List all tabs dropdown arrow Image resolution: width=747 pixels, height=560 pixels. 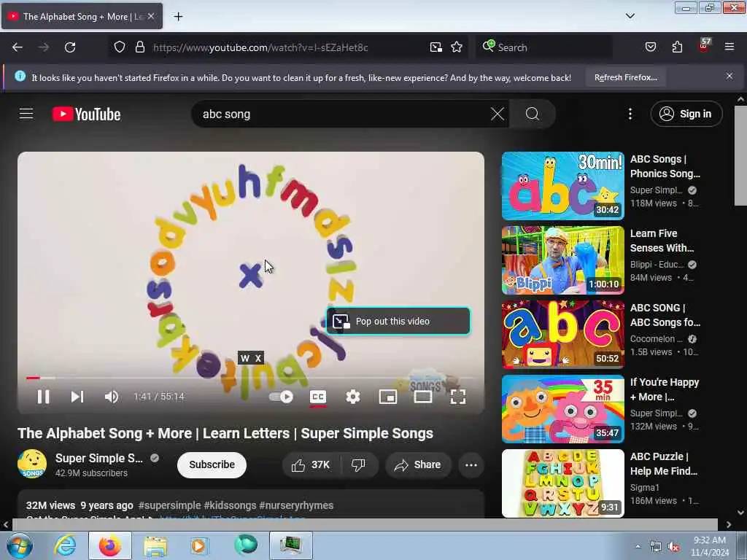pos(630,16)
